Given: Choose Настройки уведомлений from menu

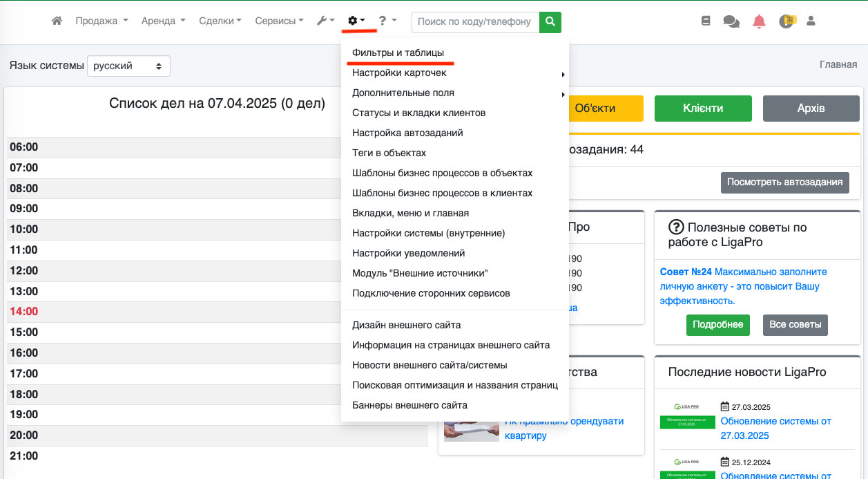Looking at the screenshot, I should (x=408, y=253).
